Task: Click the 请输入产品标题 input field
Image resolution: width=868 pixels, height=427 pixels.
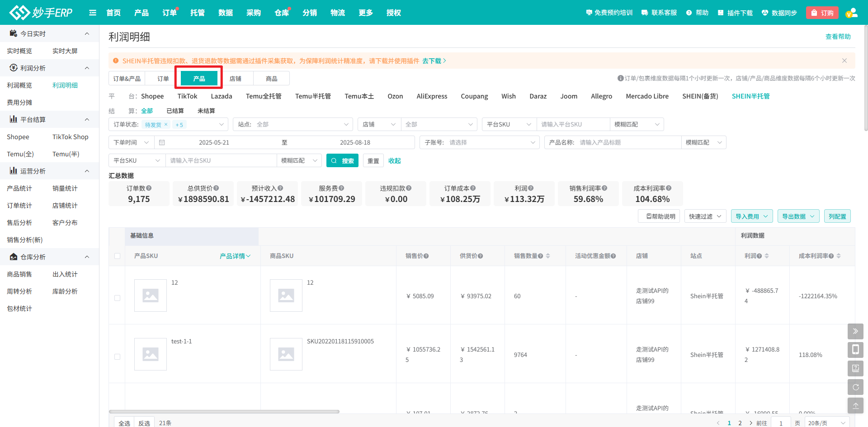Action: 628,142
